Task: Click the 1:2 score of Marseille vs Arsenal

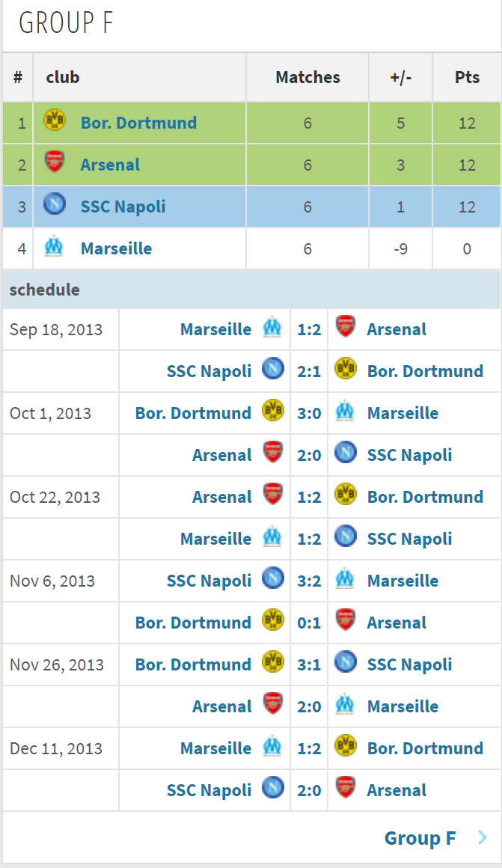Action: point(309,329)
